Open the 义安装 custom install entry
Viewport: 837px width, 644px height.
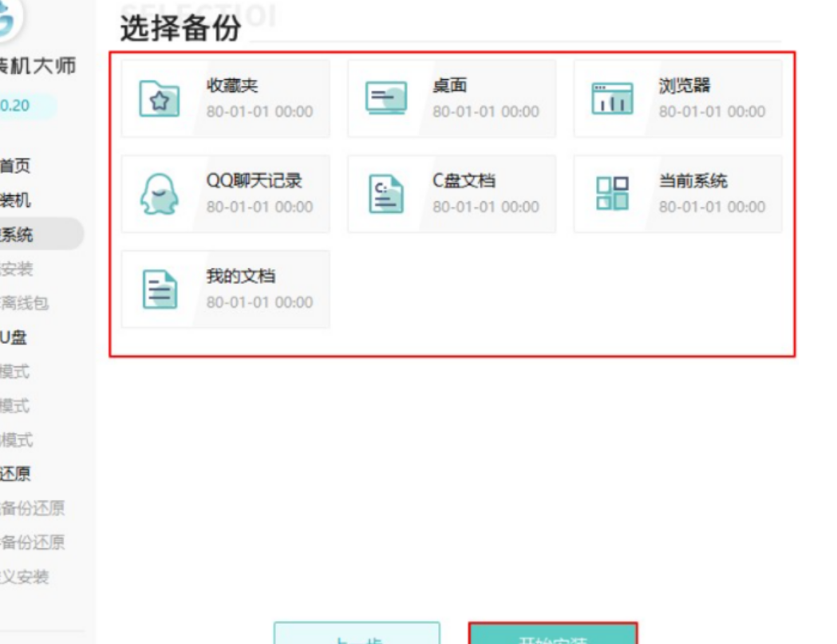pos(25,577)
